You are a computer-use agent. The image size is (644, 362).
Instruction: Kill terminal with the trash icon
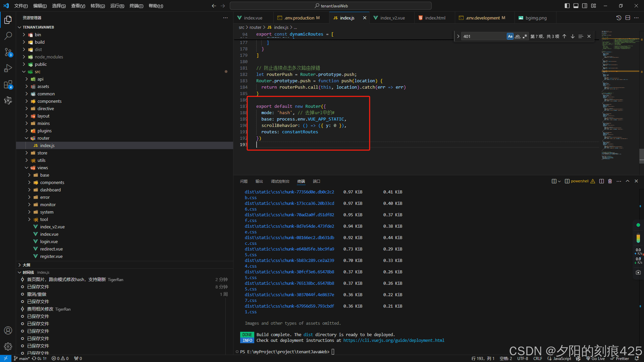[610, 181]
